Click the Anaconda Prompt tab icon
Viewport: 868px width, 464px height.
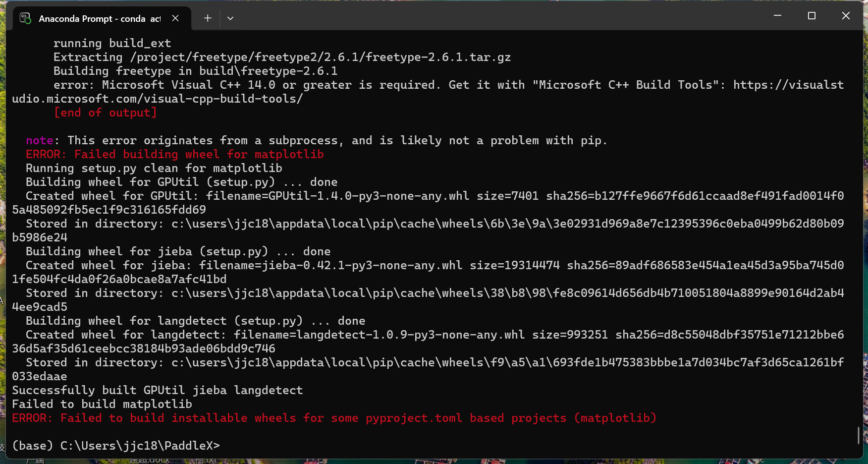point(25,18)
